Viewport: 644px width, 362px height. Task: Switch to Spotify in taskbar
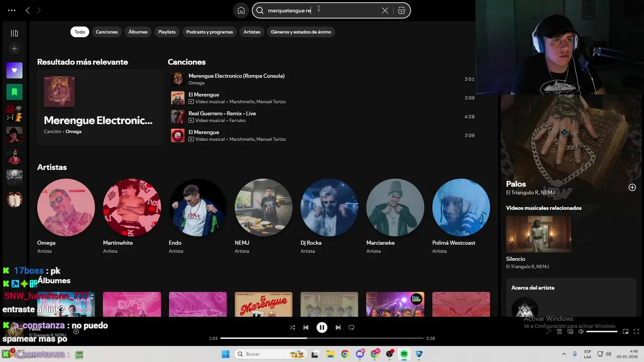[404, 354]
